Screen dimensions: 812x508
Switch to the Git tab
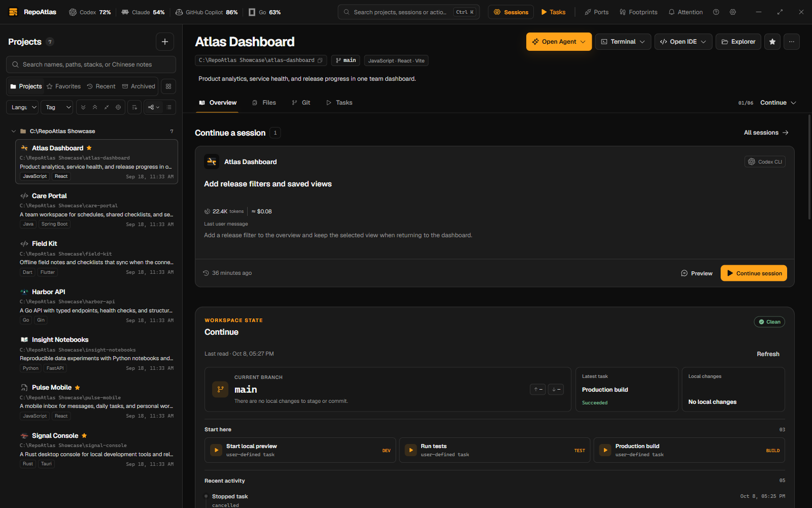pyautogui.click(x=301, y=103)
